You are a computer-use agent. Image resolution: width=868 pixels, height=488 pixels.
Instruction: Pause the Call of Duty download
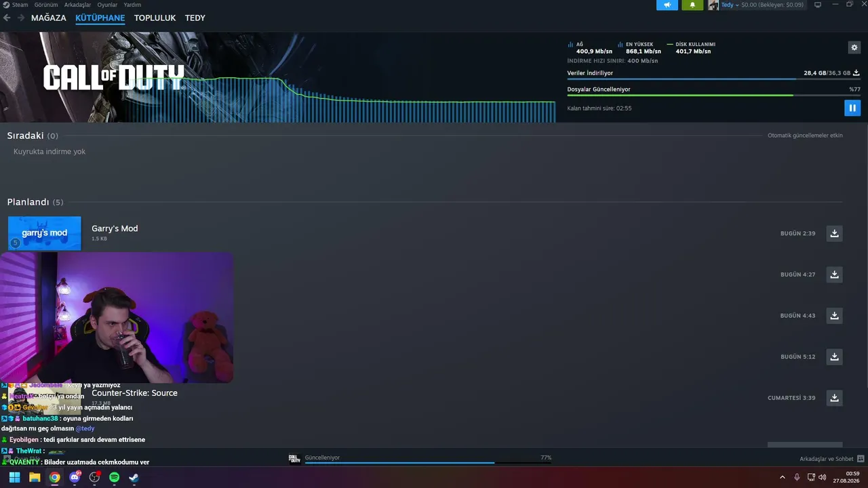pos(852,108)
